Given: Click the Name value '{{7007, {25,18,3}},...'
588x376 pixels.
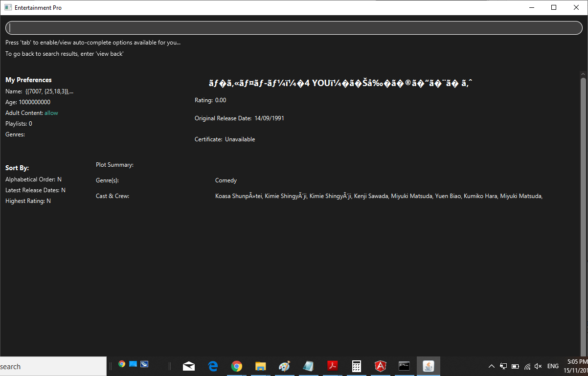Looking at the screenshot, I should [49, 91].
